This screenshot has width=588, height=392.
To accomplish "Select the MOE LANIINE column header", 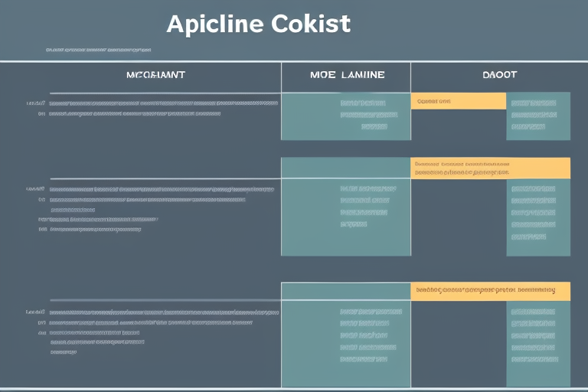I will (346, 75).
